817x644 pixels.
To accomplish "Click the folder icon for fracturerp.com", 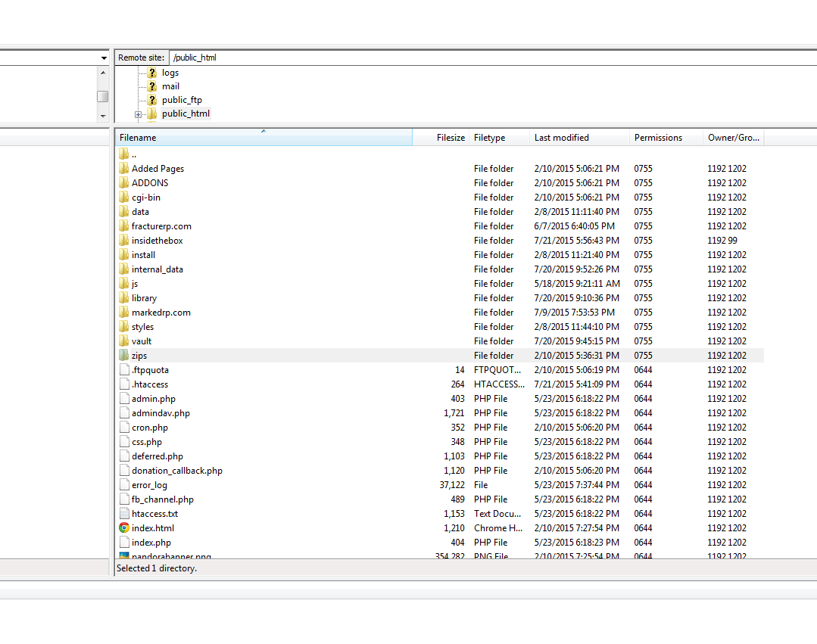I will click(124, 226).
